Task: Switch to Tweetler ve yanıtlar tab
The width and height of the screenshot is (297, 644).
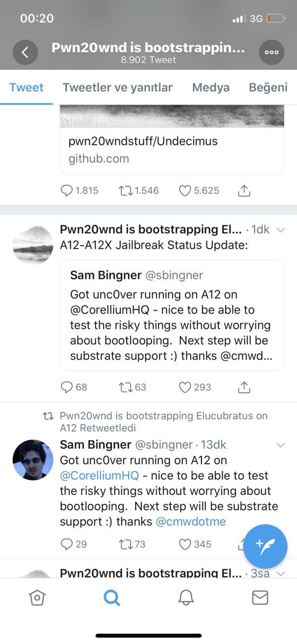Action: pyautogui.click(x=117, y=88)
